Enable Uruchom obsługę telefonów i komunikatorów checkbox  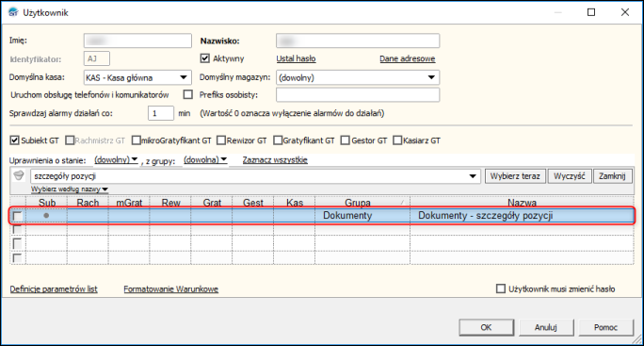[187, 94]
